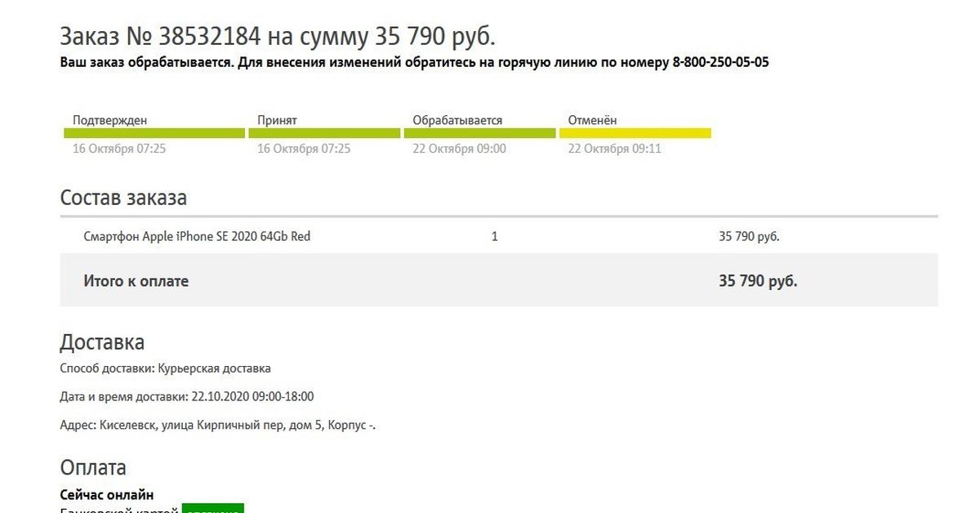Screen dimensions: 980x513
Task: Click the Курьерская доставка delivery method line
Action: (165, 368)
